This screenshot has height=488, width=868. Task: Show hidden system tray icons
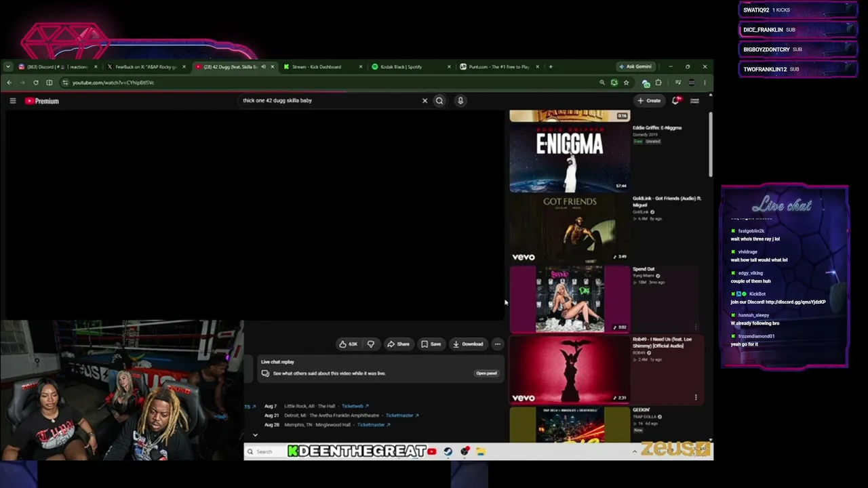[635, 452]
